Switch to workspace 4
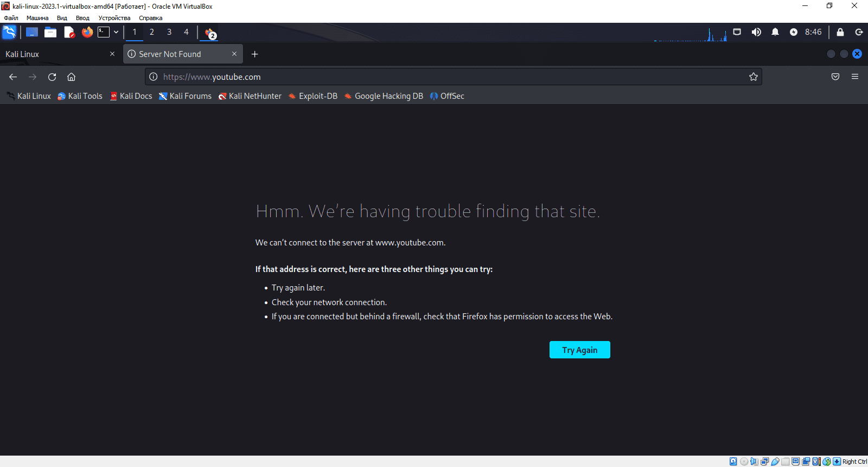 click(186, 32)
